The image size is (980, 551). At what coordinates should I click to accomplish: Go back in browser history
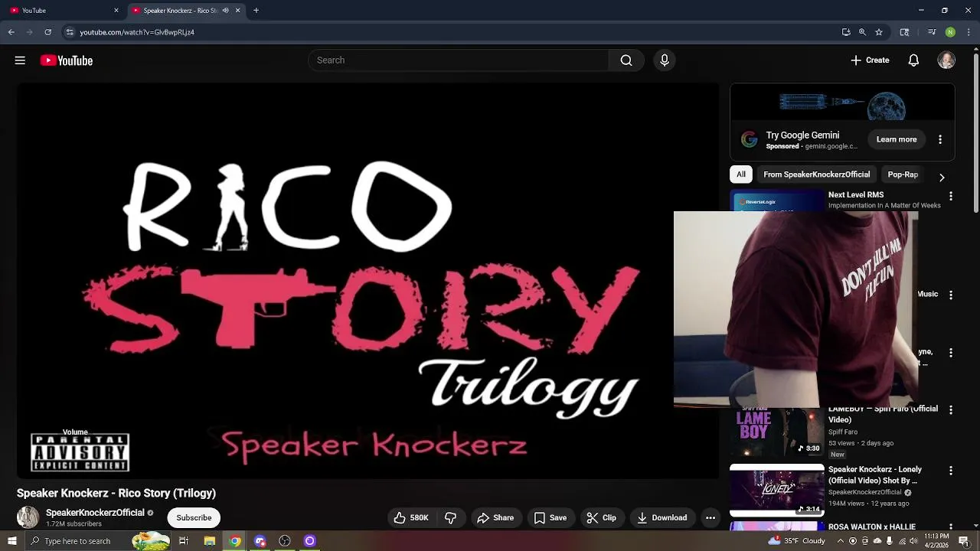coord(11,32)
